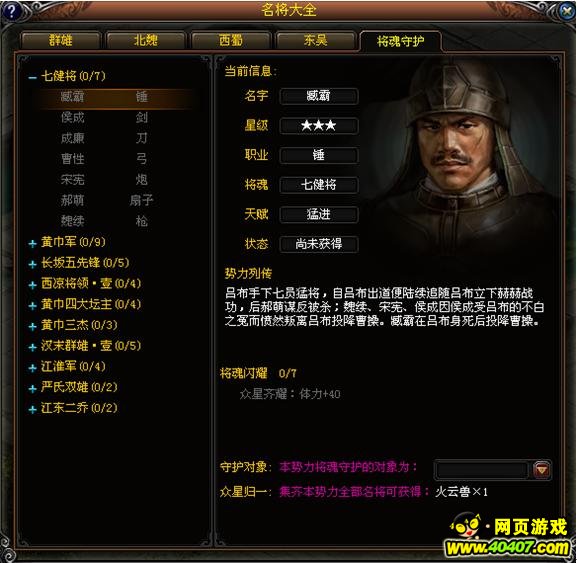Expand the 西凉将领·壹 group
Viewport: 577px width, 563px height.
coord(32,285)
